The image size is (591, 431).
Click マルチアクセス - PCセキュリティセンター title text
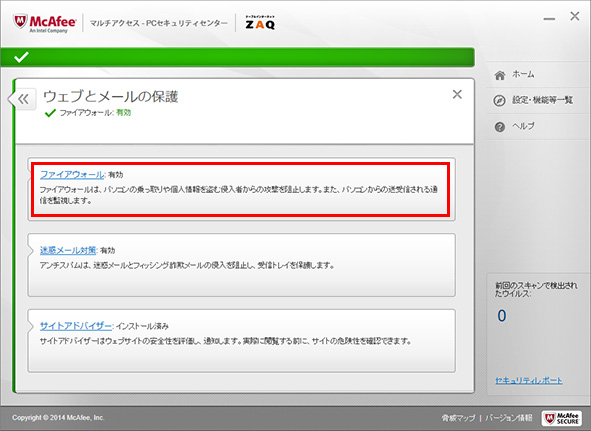[x=159, y=23]
